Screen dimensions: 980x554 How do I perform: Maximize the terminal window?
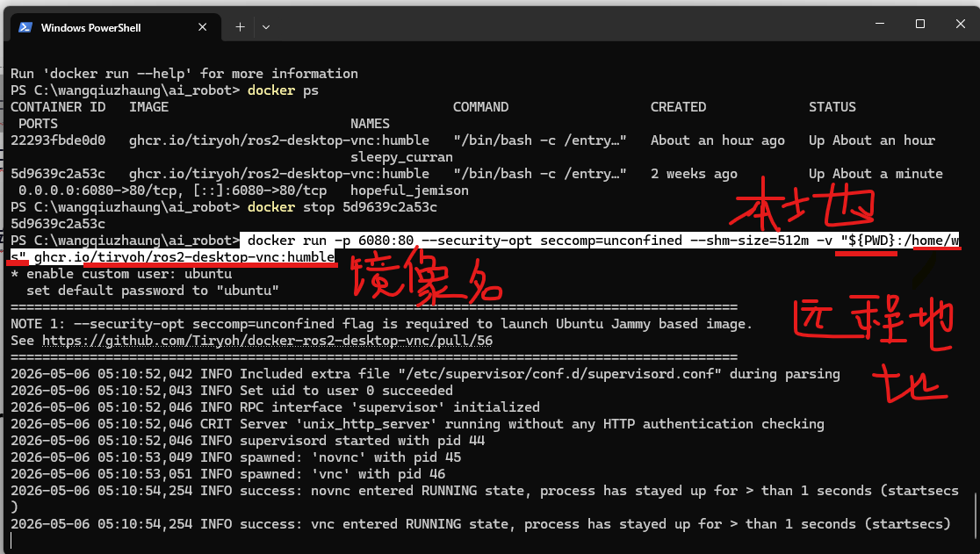920,24
